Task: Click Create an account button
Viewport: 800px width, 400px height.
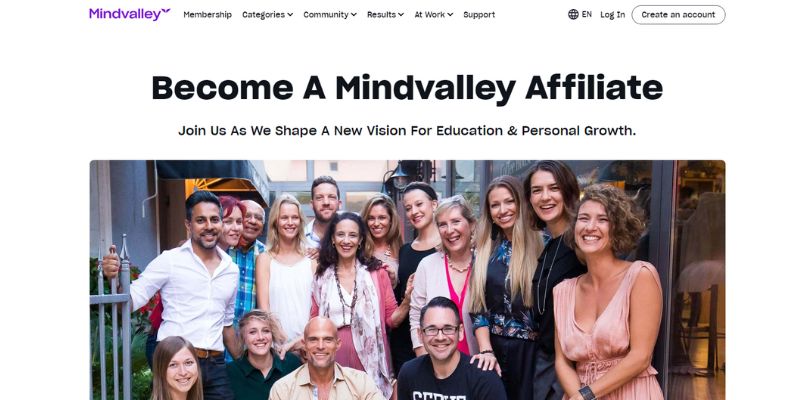Action: pyautogui.click(x=679, y=15)
